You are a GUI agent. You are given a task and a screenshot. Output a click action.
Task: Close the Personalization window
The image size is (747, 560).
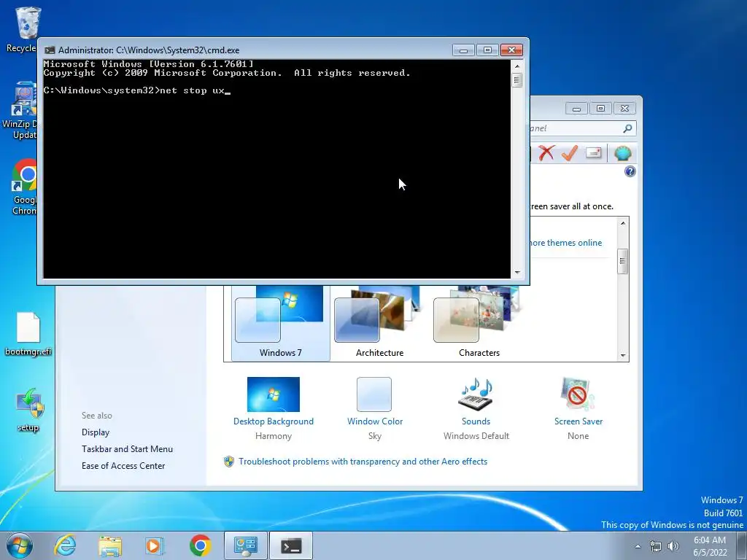(624, 109)
